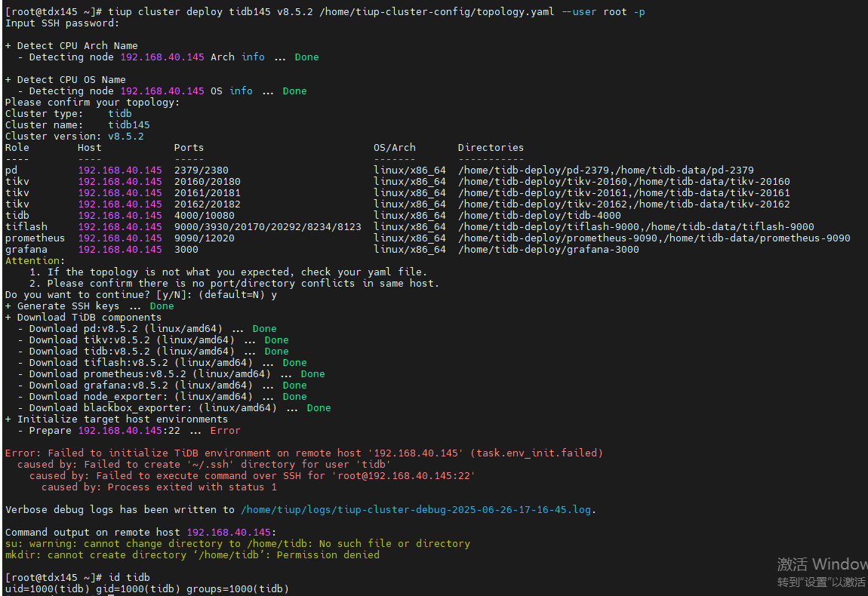Click the red 'Error' status on Prepare line

click(226, 431)
